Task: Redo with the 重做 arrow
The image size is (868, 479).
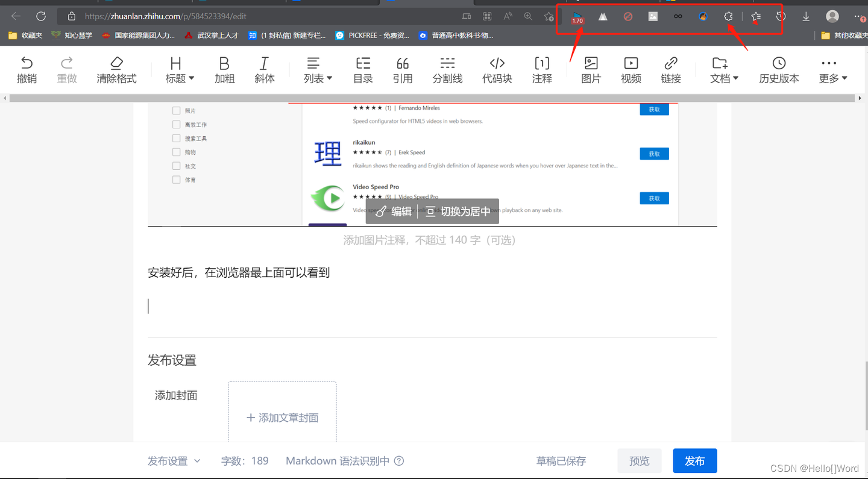Action: click(66, 70)
